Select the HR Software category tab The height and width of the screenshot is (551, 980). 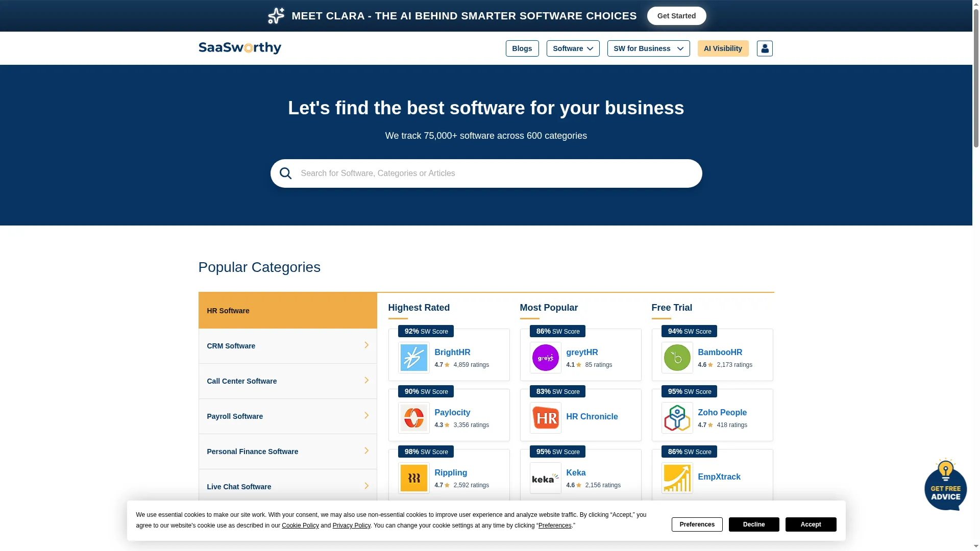coord(288,311)
